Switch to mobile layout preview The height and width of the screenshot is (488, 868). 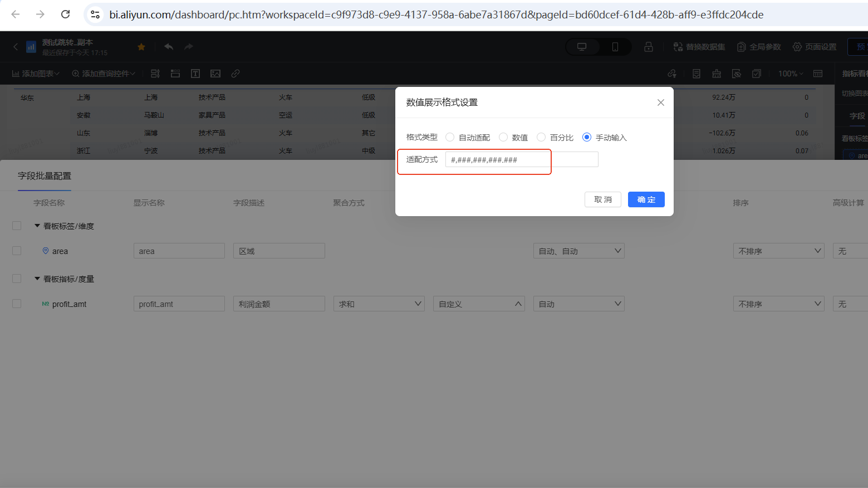click(x=615, y=47)
